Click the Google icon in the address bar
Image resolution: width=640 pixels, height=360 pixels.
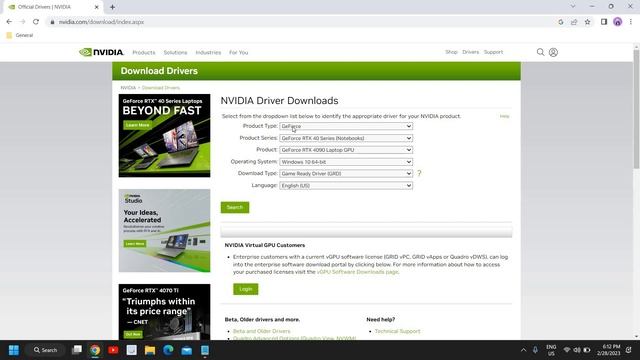pos(561,22)
